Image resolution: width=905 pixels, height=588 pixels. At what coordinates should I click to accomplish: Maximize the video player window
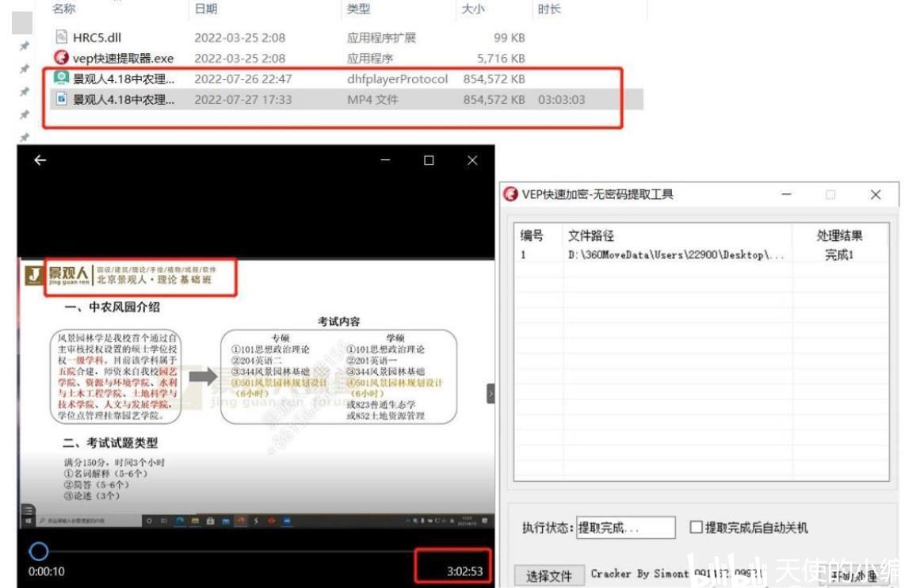point(429,160)
